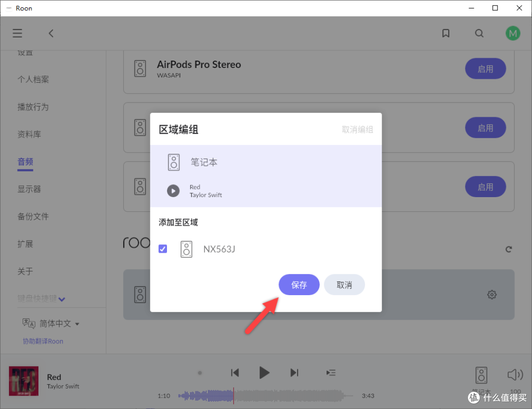Click the Red album cover thumbnail

(x=24, y=381)
